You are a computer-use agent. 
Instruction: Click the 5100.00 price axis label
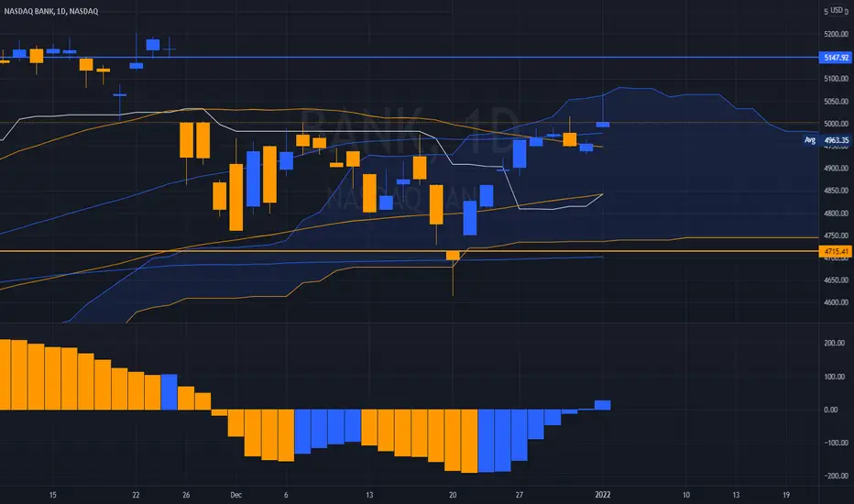click(836, 79)
